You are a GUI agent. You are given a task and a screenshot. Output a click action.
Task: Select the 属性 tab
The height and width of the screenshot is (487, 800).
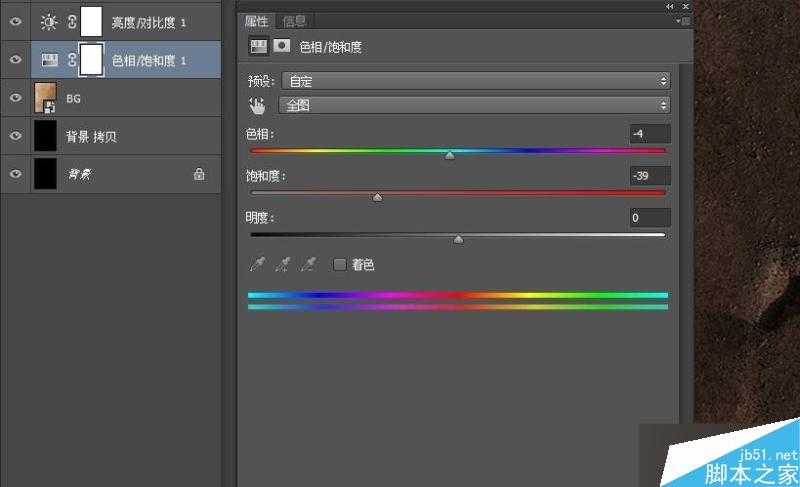pyautogui.click(x=258, y=21)
